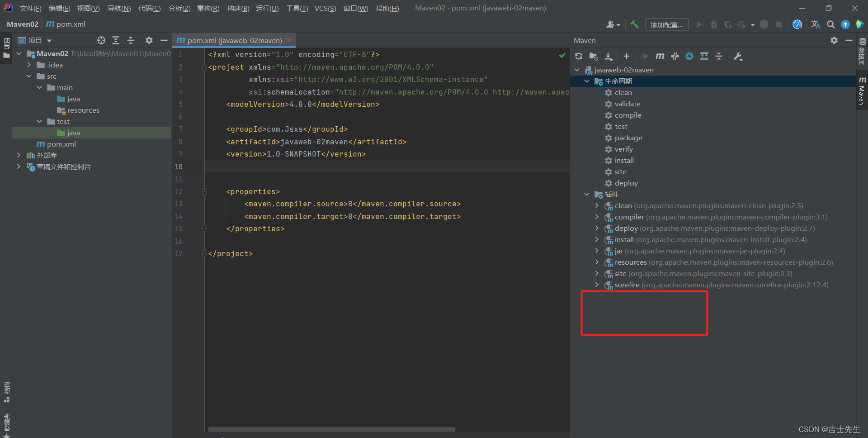Open Maven settings wrench icon
The image size is (868, 438).
[738, 56]
